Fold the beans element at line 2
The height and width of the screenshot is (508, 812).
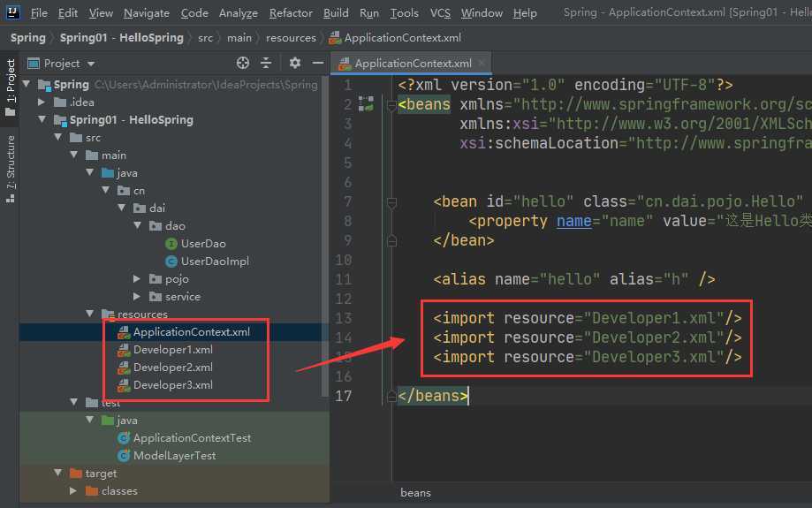tap(391, 105)
